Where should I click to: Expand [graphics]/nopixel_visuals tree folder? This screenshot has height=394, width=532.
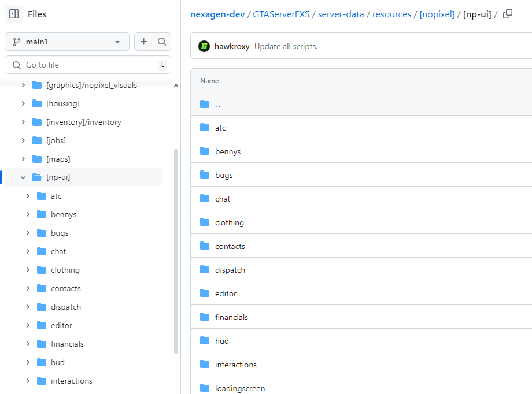click(x=23, y=85)
